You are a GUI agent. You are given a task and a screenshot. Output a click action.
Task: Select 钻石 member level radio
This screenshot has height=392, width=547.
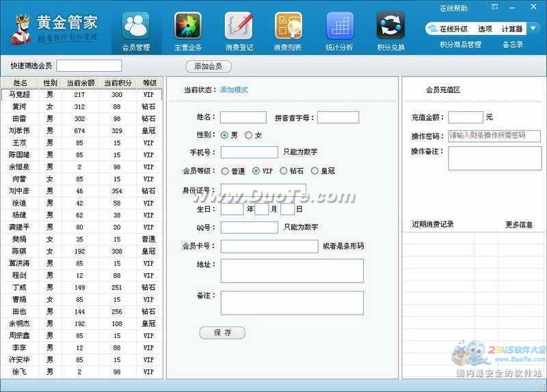[x=283, y=171]
